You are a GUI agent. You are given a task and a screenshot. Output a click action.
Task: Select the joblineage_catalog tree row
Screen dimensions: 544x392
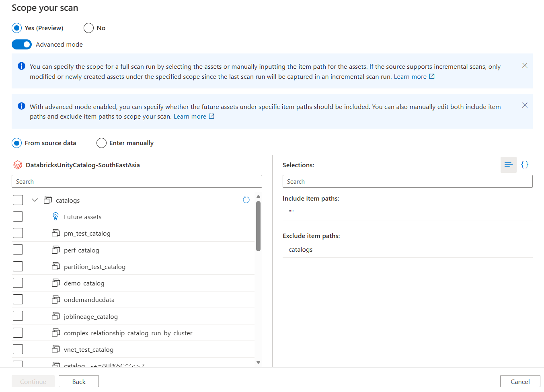(x=133, y=316)
